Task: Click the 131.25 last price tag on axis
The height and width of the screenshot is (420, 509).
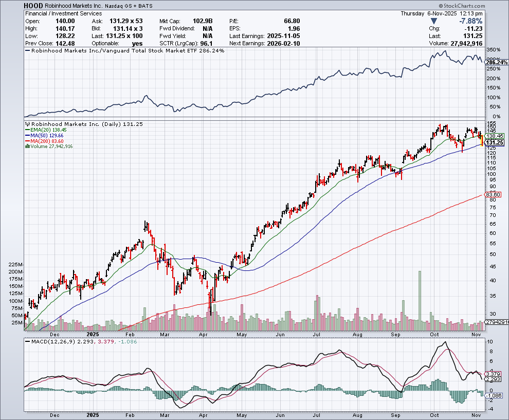Action: tap(494, 143)
